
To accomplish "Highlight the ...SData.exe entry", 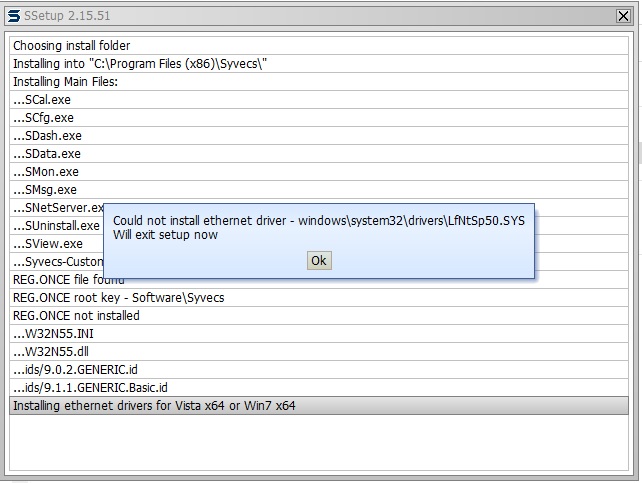I will point(46,154).
